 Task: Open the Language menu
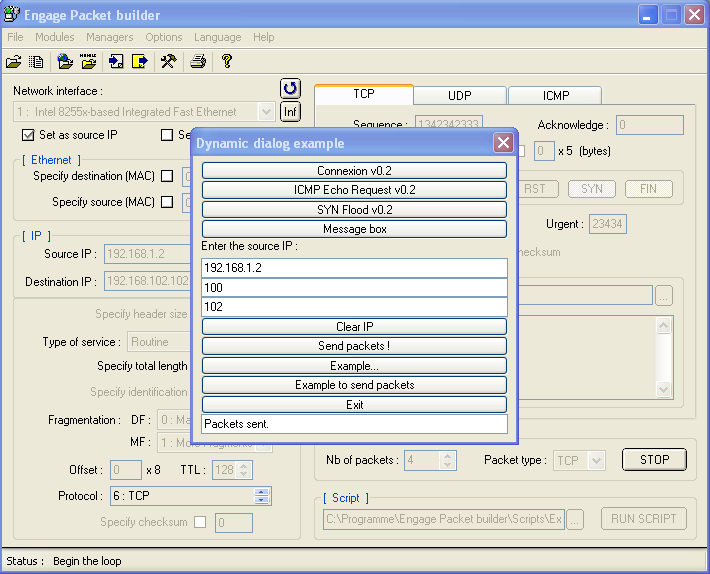[217, 37]
